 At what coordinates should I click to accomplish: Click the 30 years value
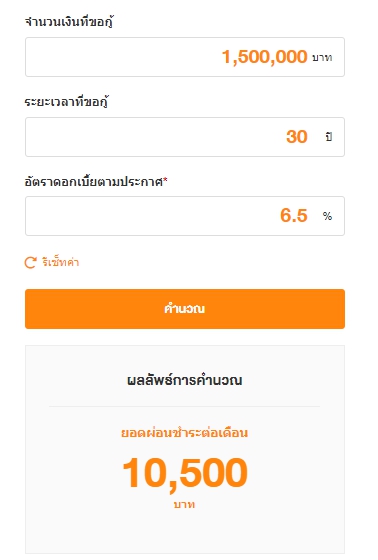click(297, 137)
